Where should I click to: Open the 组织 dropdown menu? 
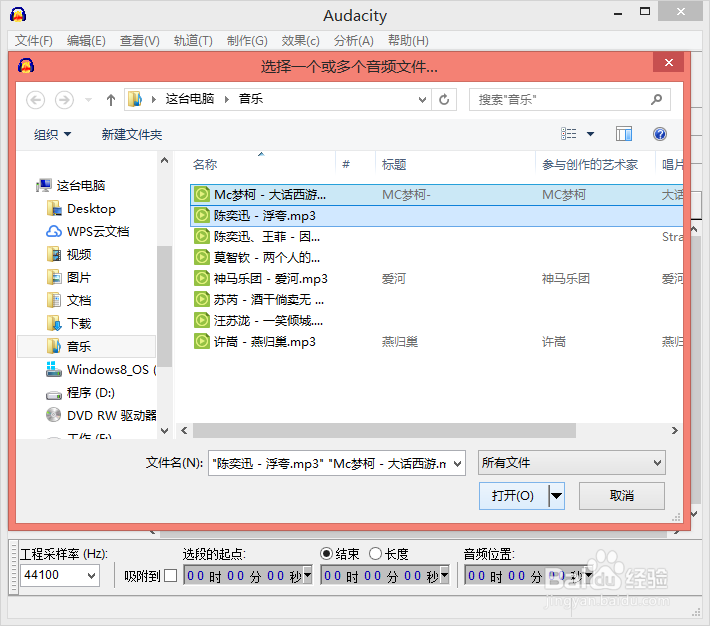(x=53, y=135)
